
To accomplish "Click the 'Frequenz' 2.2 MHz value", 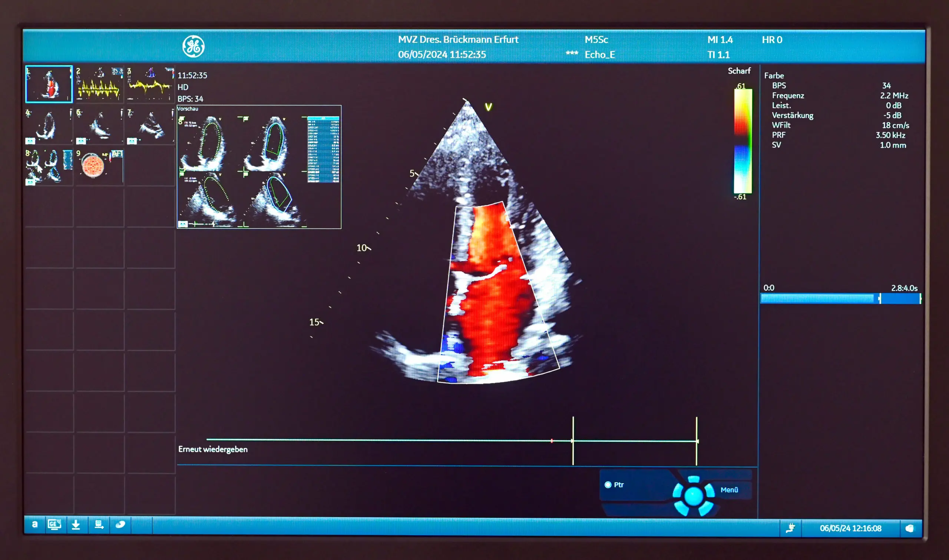I will [894, 96].
